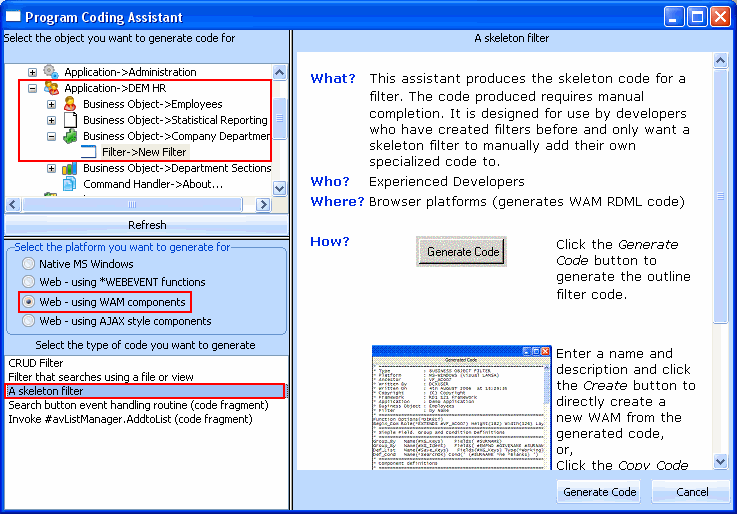Select Business Object->Department Sections label
The width and height of the screenshot is (737, 514).
coord(177,168)
